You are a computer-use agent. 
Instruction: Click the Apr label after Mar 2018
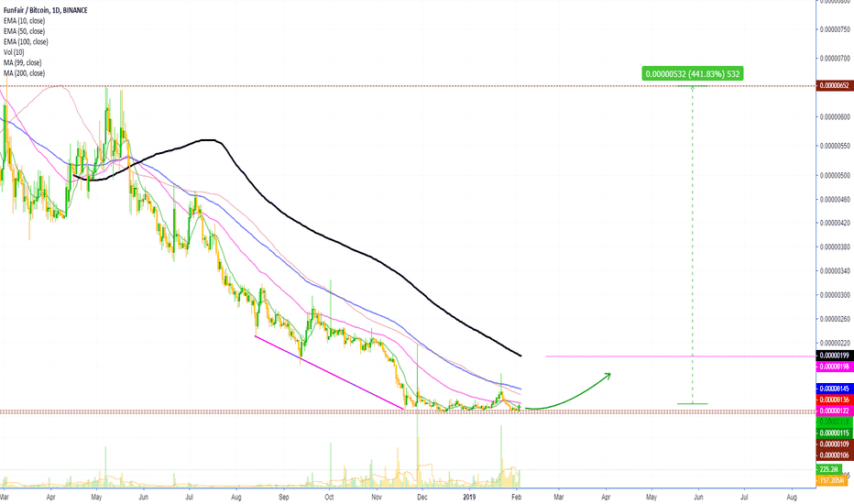(50, 497)
